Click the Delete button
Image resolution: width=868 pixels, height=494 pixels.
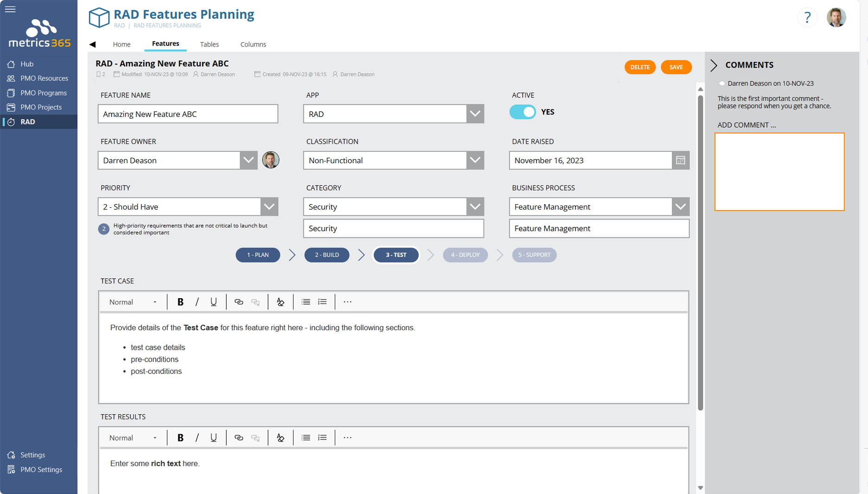point(640,67)
